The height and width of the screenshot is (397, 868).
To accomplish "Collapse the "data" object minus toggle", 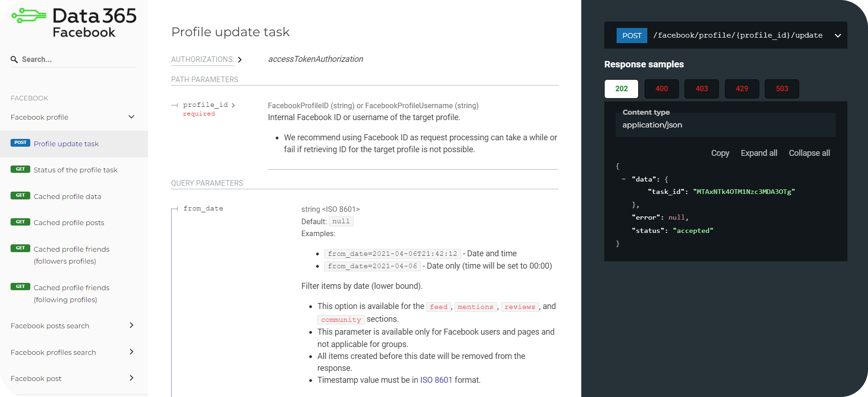I will (x=623, y=179).
